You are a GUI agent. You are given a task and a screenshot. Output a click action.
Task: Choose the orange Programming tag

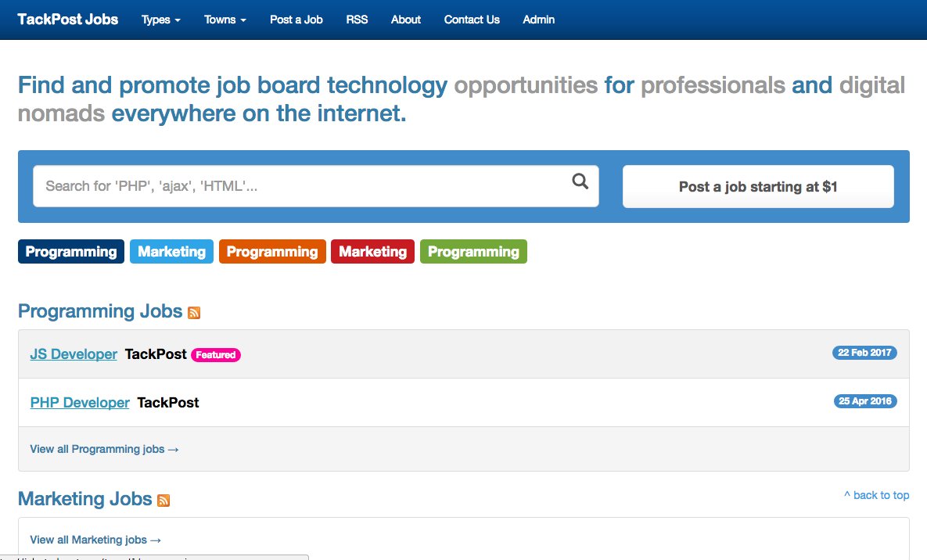(272, 252)
